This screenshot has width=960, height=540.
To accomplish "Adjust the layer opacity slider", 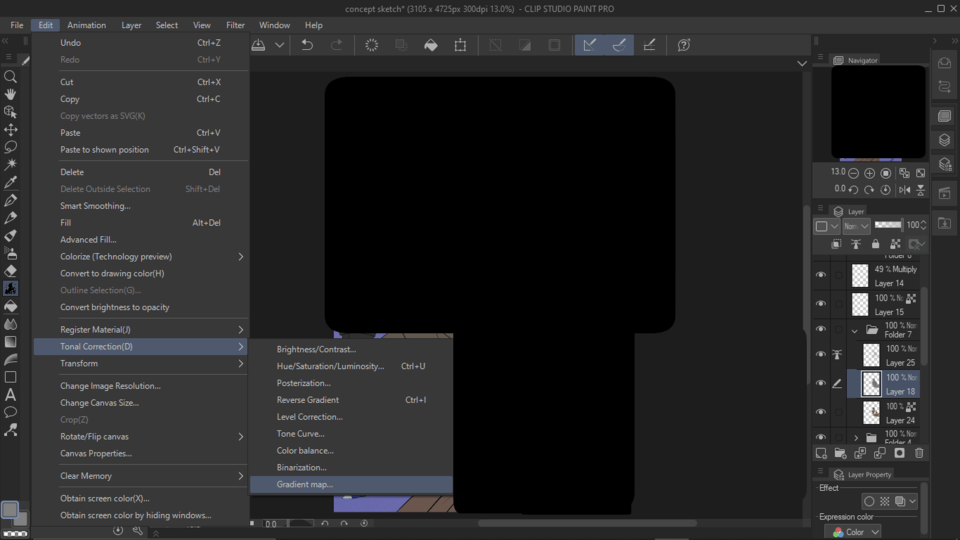I will [x=888, y=226].
